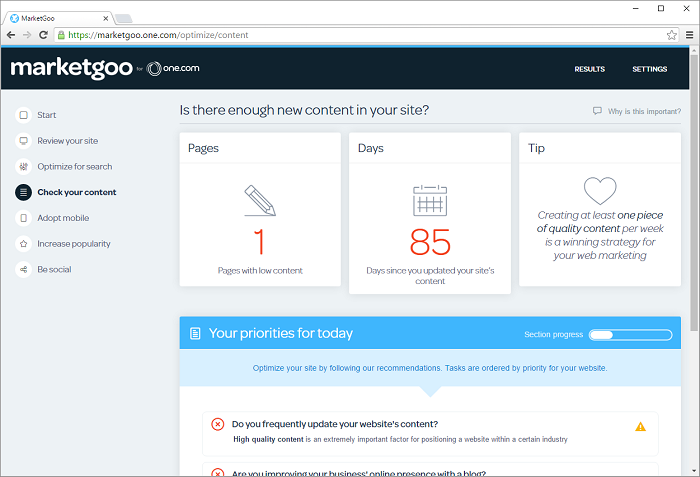Click the calendar icon in Days card
The height and width of the screenshot is (477, 700).
pos(430,201)
